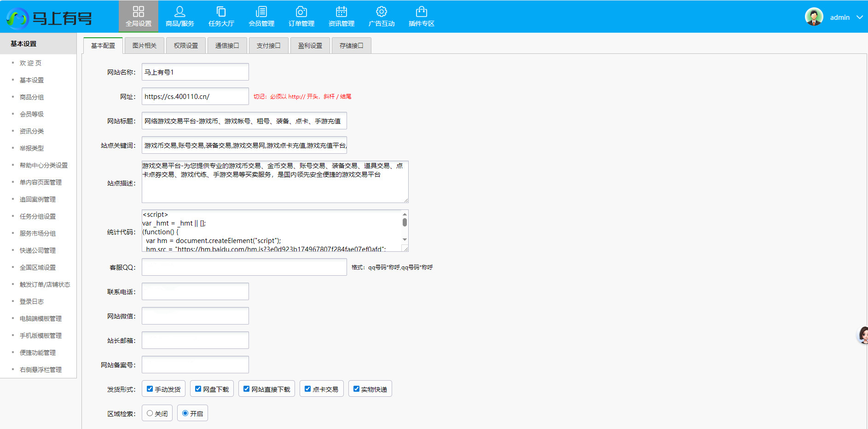Image resolution: width=868 pixels, height=429 pixels.
Task: Uncheck the 手动发货 checkbox
Action: coord(150,389)
